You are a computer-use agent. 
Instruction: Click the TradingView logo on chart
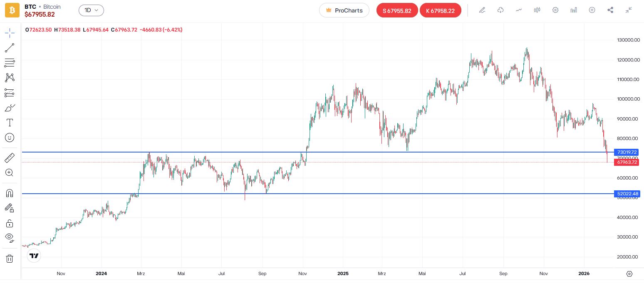34,256
